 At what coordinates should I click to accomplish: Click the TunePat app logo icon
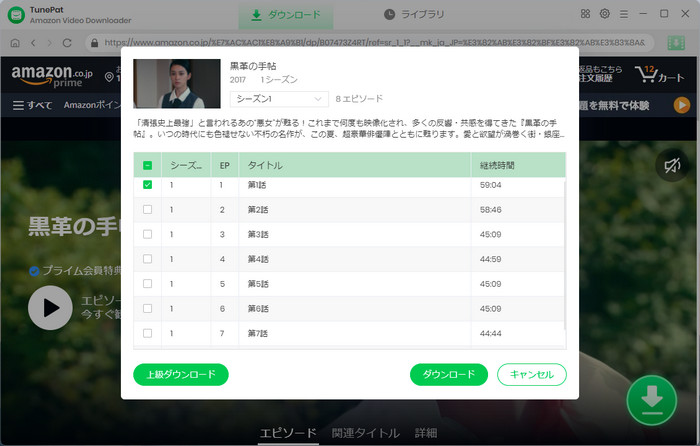click(x=16, y=15)
